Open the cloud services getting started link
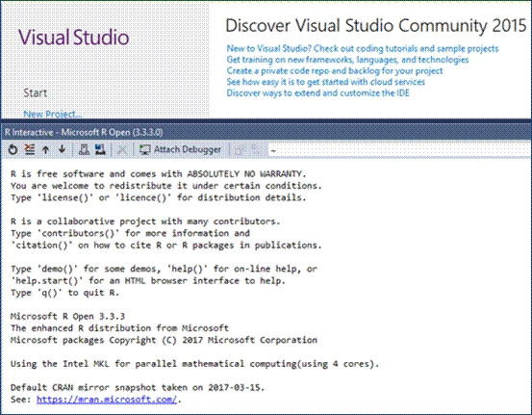532x415 pixels. [x=326, y=82]
